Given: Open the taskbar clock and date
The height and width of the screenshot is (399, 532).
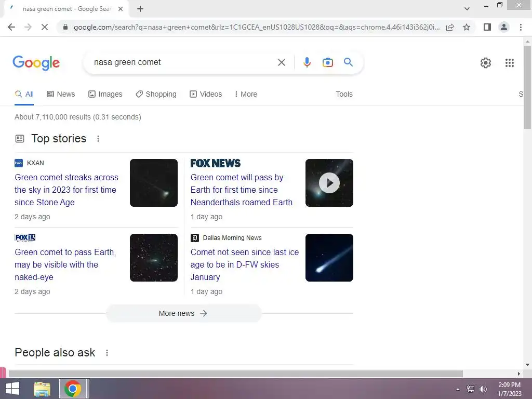Looking at the screenshot, I should (509, 389).
